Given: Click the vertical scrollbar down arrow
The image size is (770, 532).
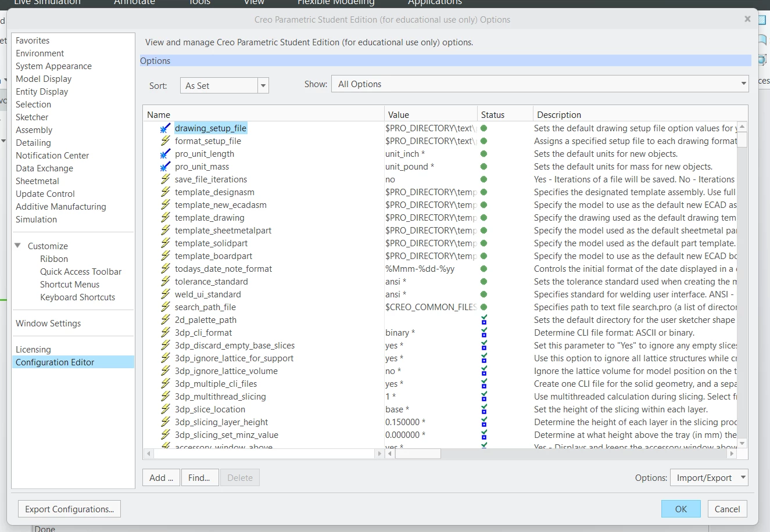Looking at the screenshot, I should coord(742,444).
